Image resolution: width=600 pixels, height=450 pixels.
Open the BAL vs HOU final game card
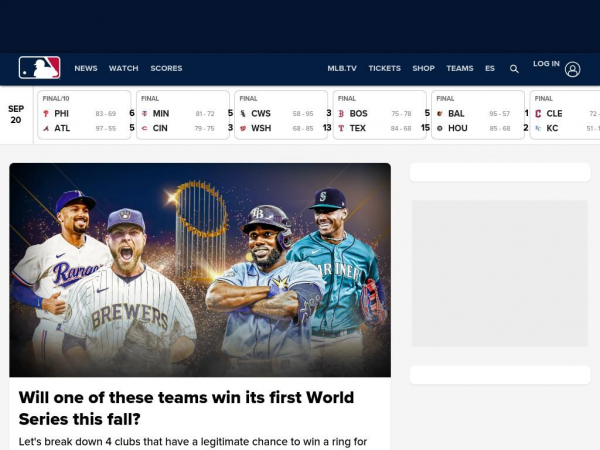pos(478,115)
